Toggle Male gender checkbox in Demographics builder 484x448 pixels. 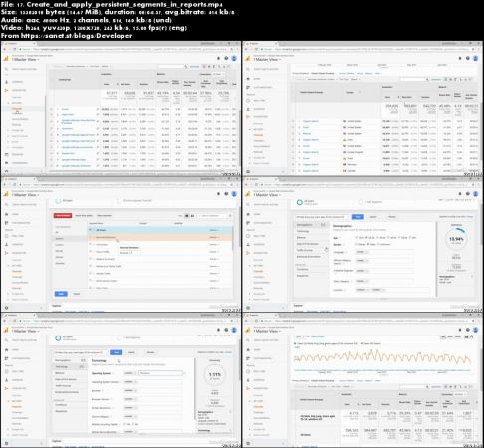(x=367, y=244)
